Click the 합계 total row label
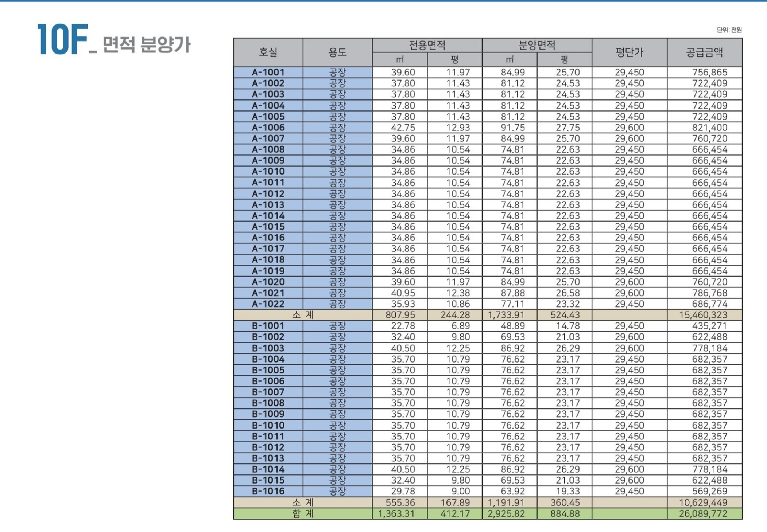 point(303,514)
